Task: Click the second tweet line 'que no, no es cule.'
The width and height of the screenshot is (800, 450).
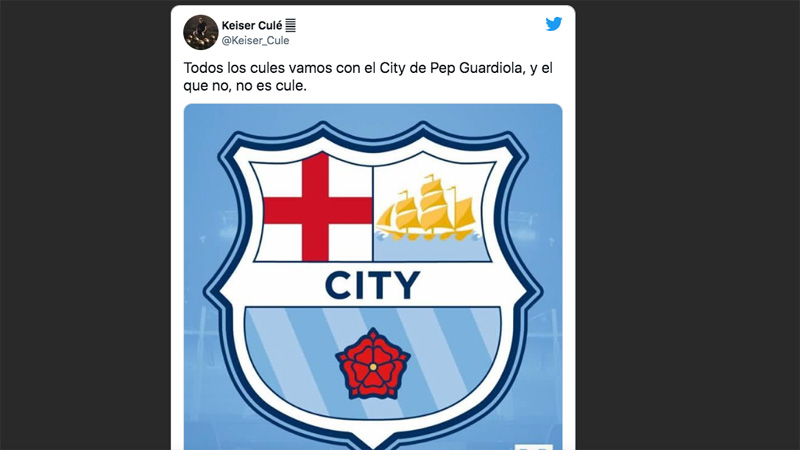Action: click(245, 85)
